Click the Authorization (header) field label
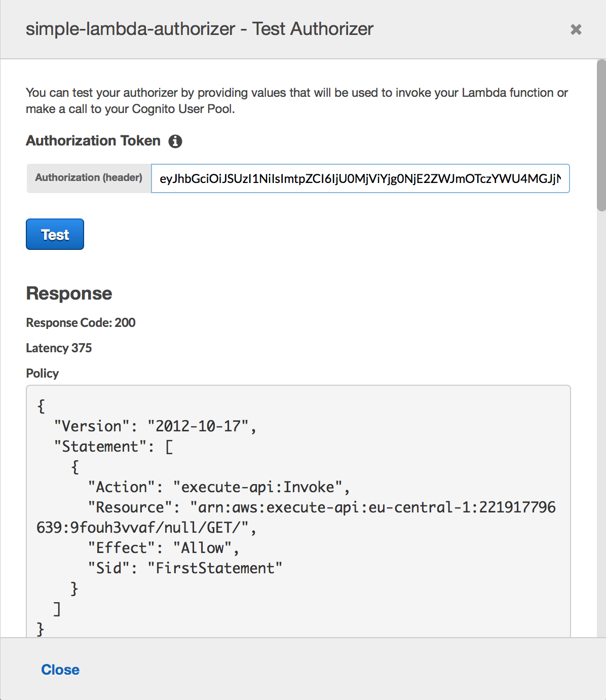The image size is (606, 700). [x=89, y=178]
